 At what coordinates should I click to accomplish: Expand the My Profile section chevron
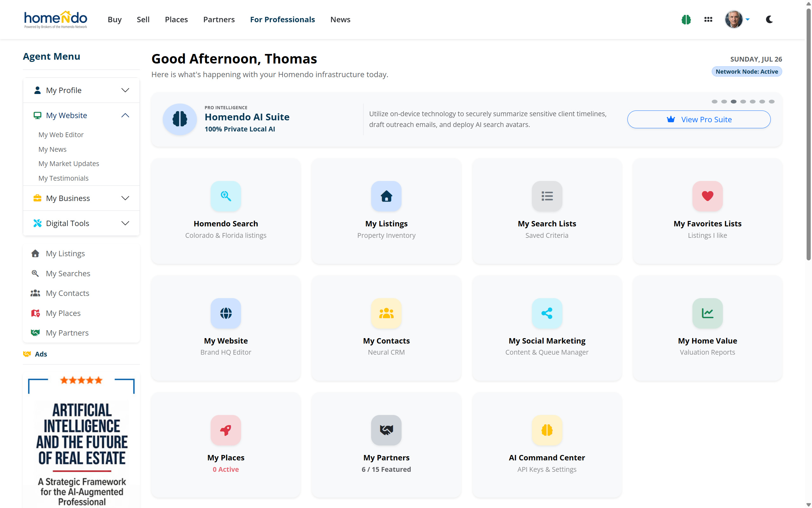pos(125,90)
